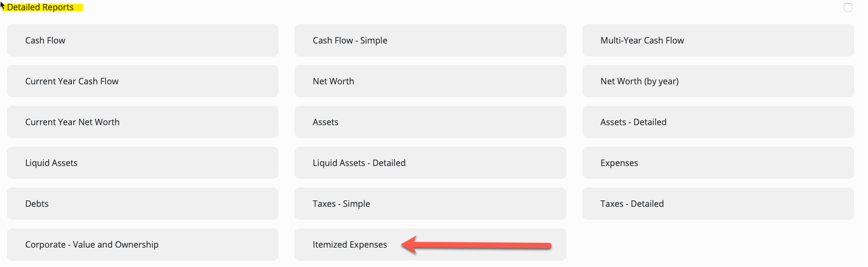The image size is (868, 267).
Task: Tick the Detailed Reports section checkbox
Action: [x=848, y=8]
